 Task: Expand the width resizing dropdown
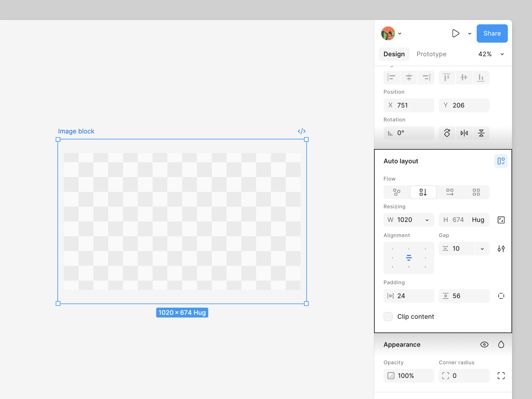coord(427,220)
